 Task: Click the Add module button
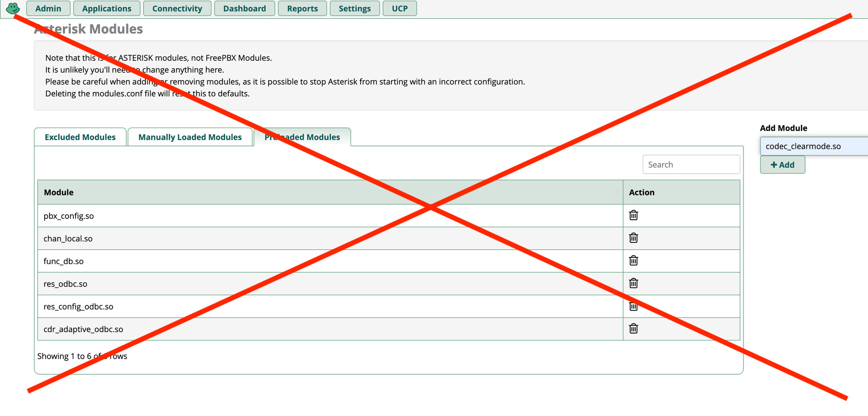click(783, 165)
